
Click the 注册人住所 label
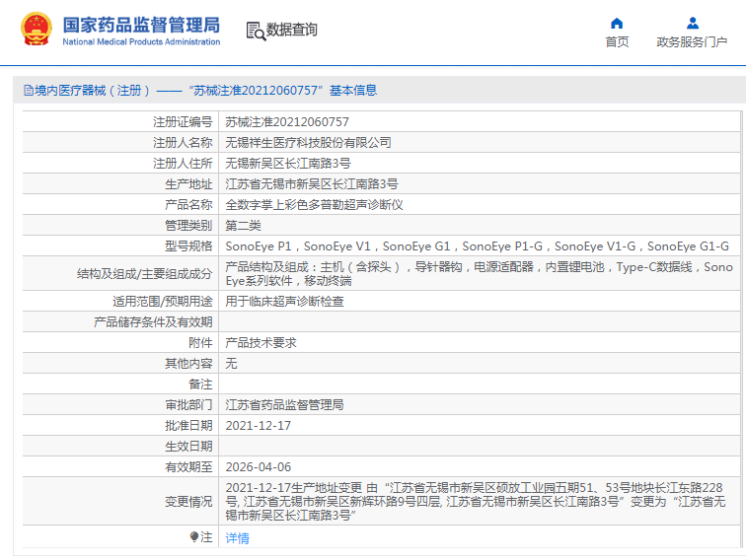[183, 164]
